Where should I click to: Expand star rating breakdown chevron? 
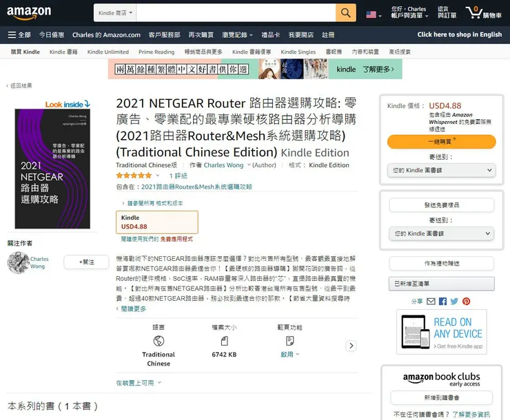click(x=157, y=176)
